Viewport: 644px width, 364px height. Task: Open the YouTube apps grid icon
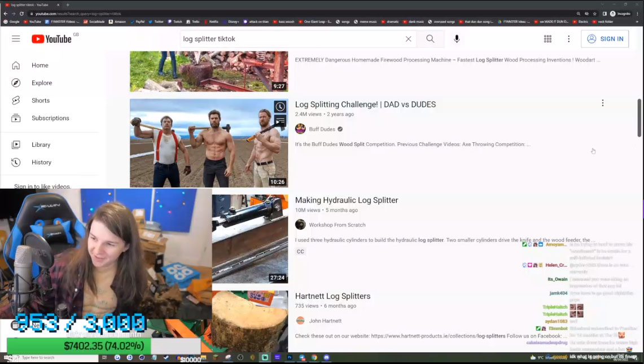[x=548, y=38]
